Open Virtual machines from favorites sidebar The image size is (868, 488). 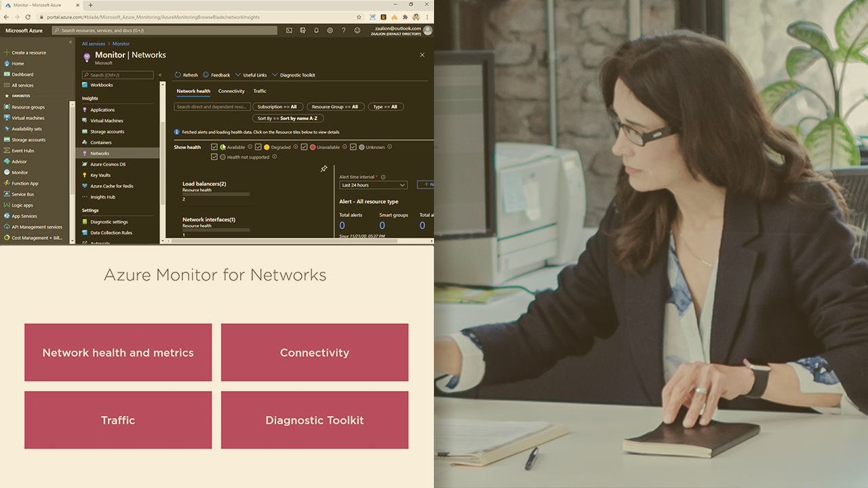coord(28,118)
